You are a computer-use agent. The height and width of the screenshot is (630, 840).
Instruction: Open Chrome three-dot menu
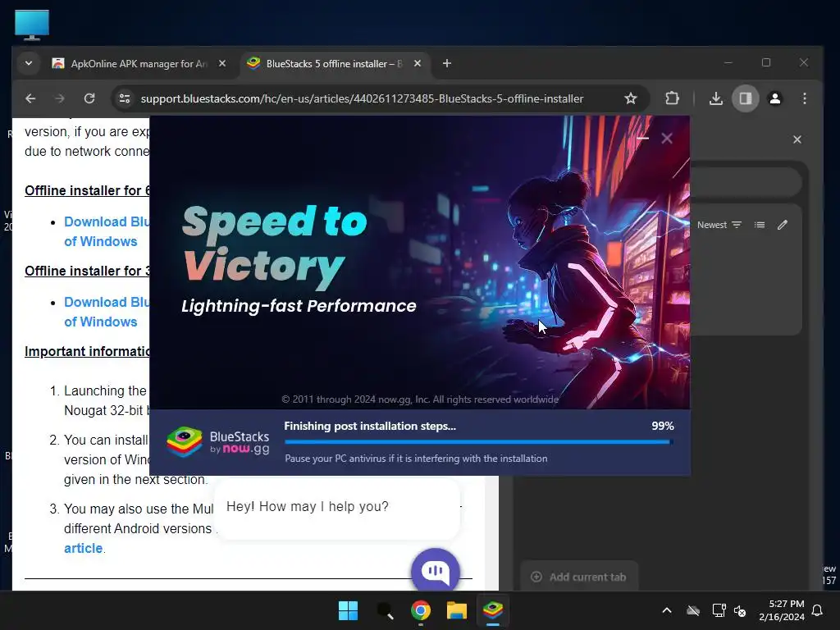pos(804,98)
